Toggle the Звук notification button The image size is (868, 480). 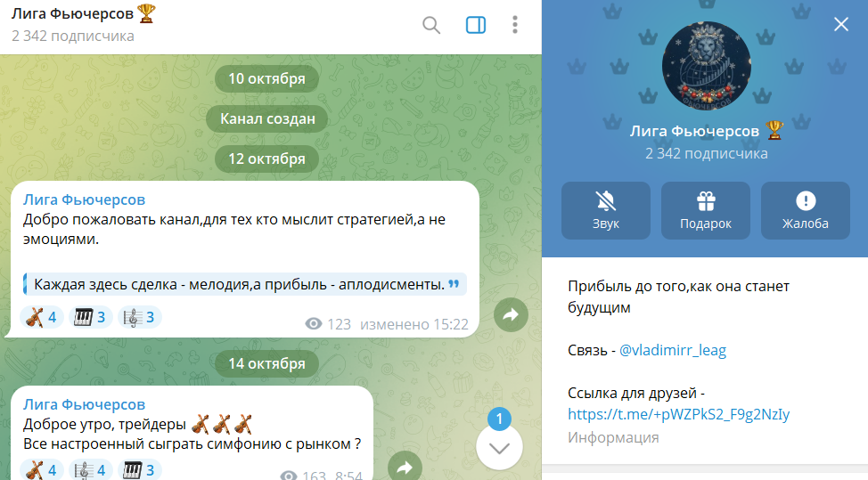pyautogui.click(x=606, y=210)
